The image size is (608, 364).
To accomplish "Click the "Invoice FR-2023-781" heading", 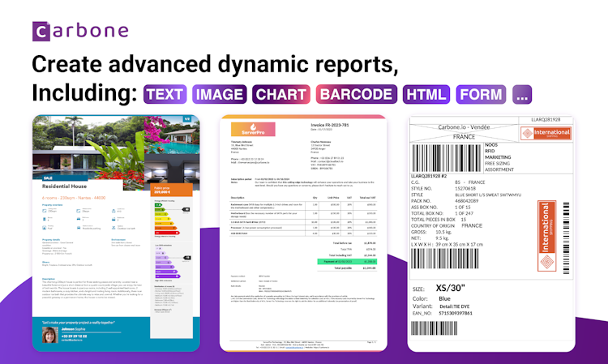I will click(x=330, y=125).
